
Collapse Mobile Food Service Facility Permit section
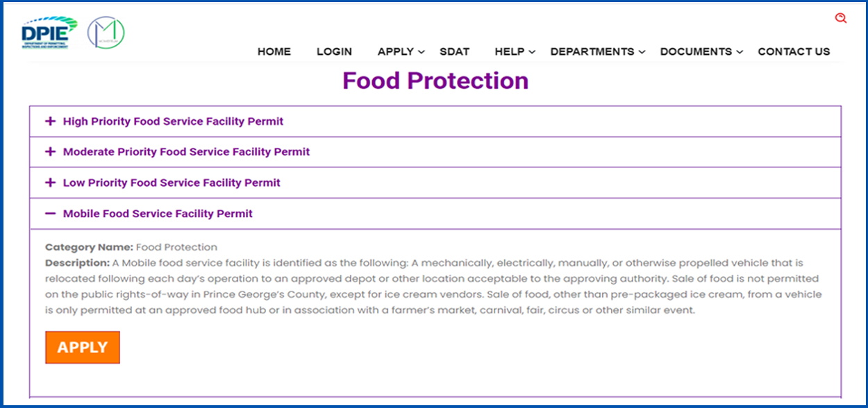[x=158, y=214]
